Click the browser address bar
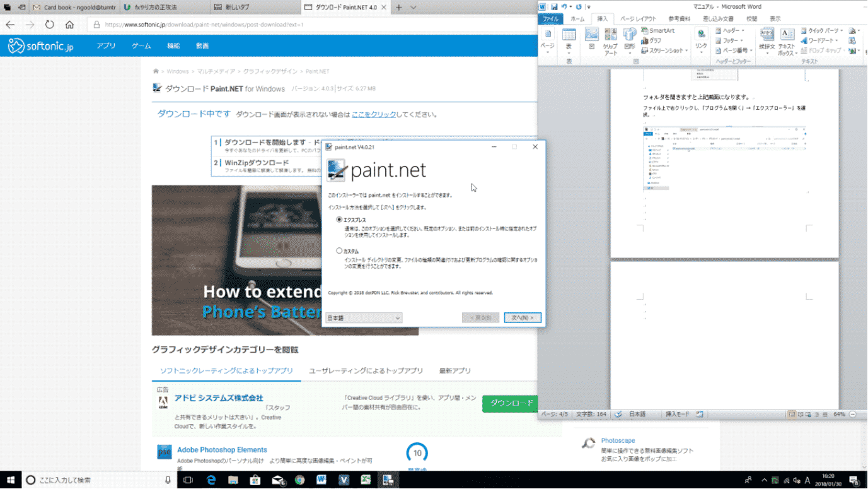This screenshot has height=489, width=868. click(313, 25)
